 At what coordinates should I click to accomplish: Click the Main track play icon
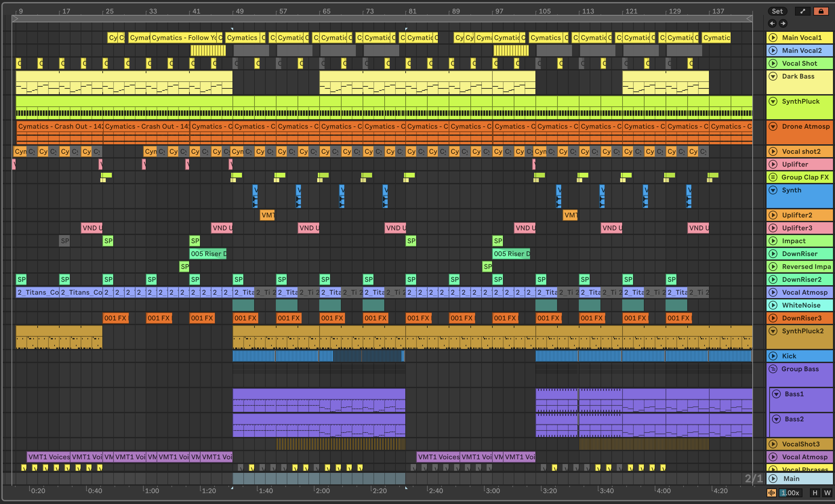click(773, 479)
